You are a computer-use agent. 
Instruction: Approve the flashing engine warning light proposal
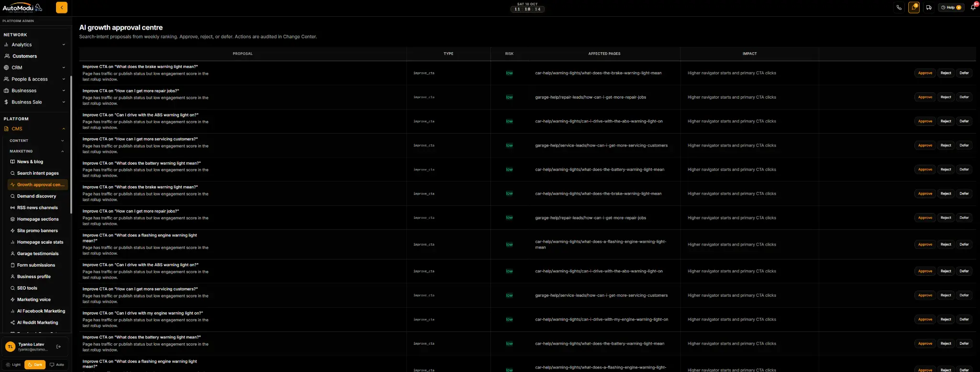[x=925, y=244]
